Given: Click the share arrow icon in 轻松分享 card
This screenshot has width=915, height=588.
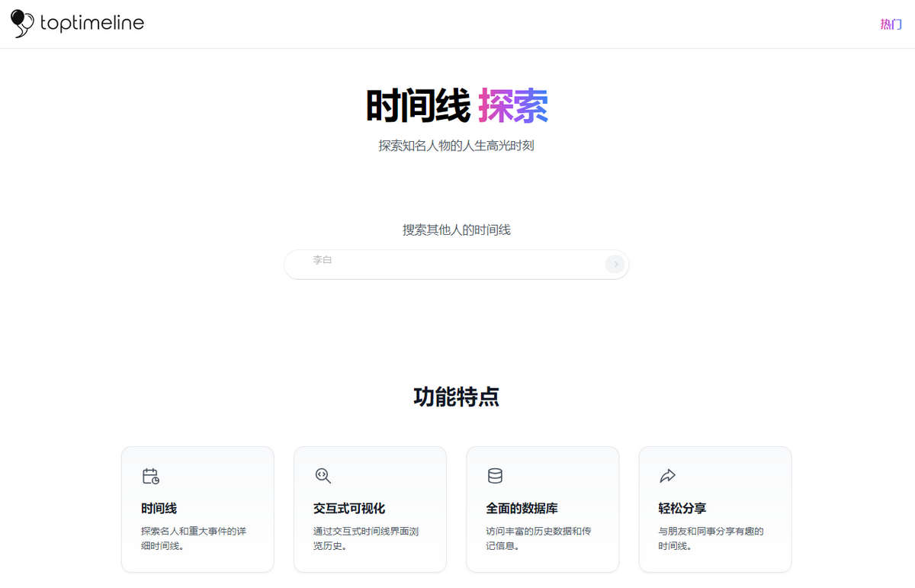Looking at the screenshot, I should point(668,476).
